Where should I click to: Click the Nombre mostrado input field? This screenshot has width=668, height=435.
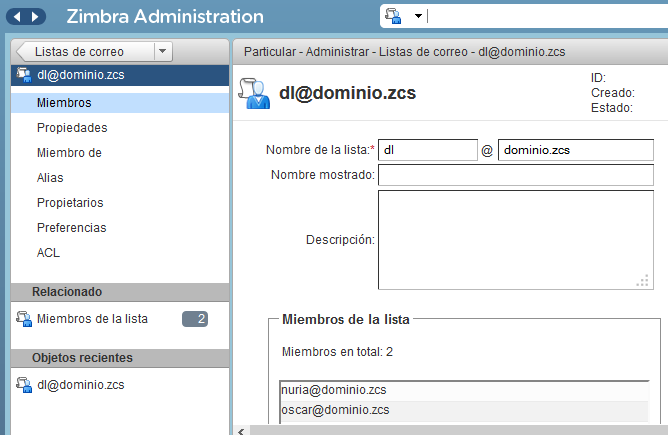click(516, 175)
